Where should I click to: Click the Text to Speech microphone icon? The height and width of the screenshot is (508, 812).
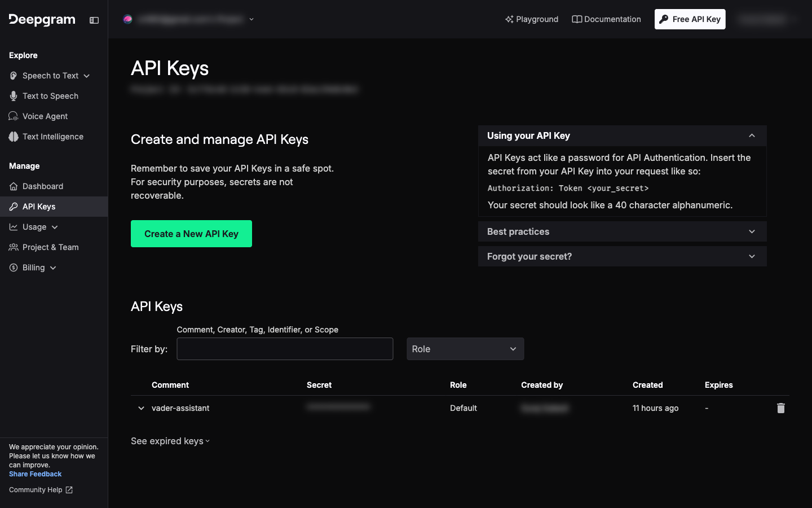click(14, 96)
